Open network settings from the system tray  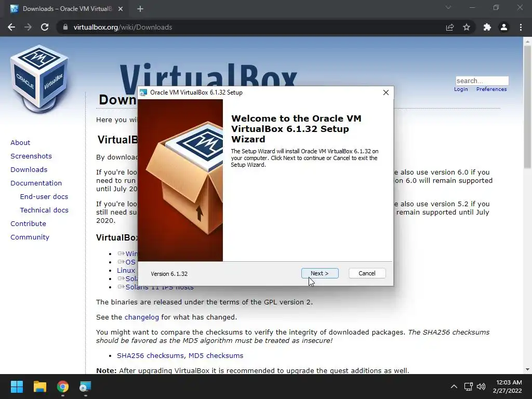(469, 387)
